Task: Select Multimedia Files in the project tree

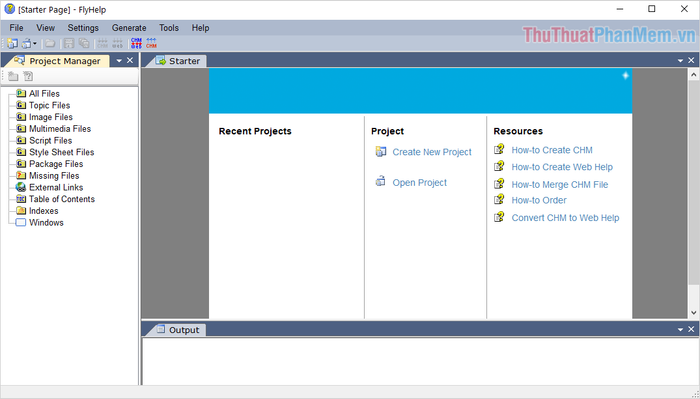Action: [x=60, y=129]
